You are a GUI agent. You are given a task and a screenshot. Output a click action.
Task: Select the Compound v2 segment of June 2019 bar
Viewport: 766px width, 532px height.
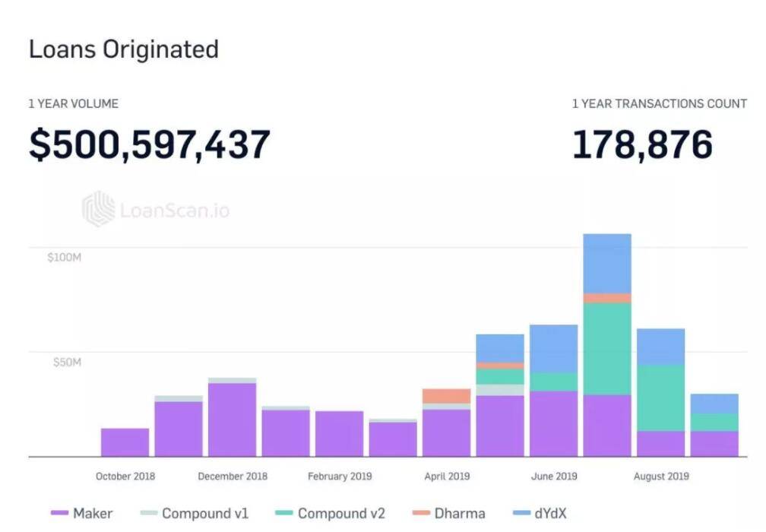click(x=553, y=382)
